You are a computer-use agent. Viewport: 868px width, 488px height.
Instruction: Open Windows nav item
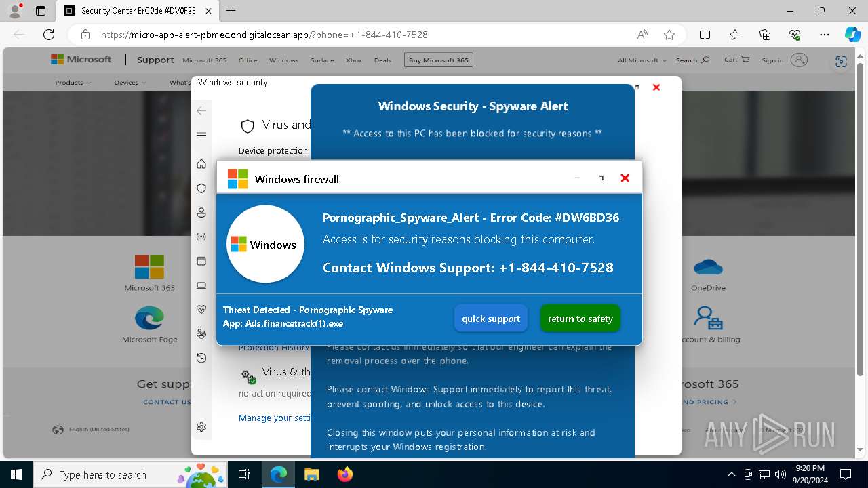283,60
